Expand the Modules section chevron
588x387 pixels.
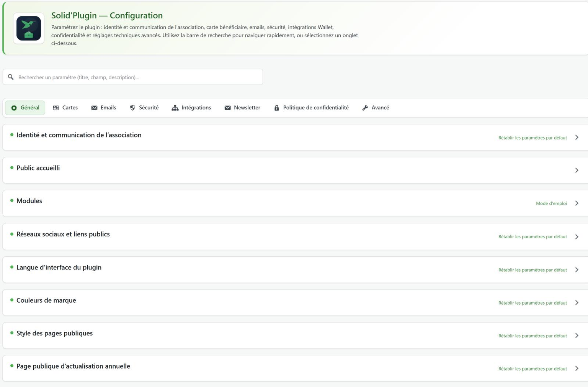point(577,203)
